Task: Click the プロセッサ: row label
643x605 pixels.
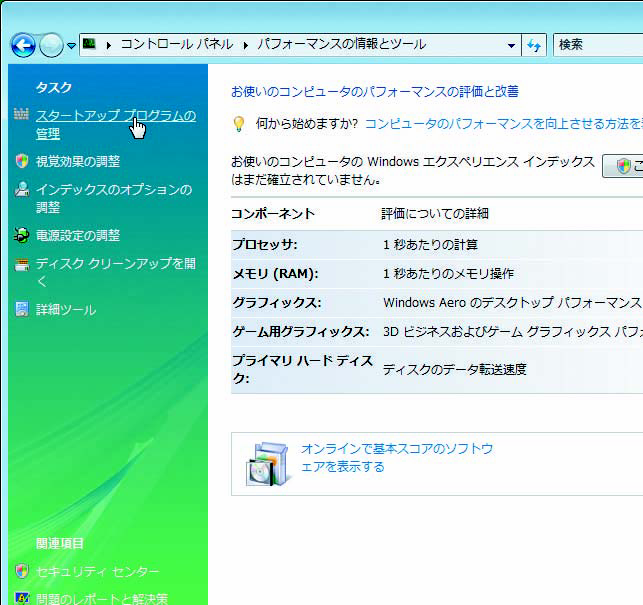Action: coord(265,245)
